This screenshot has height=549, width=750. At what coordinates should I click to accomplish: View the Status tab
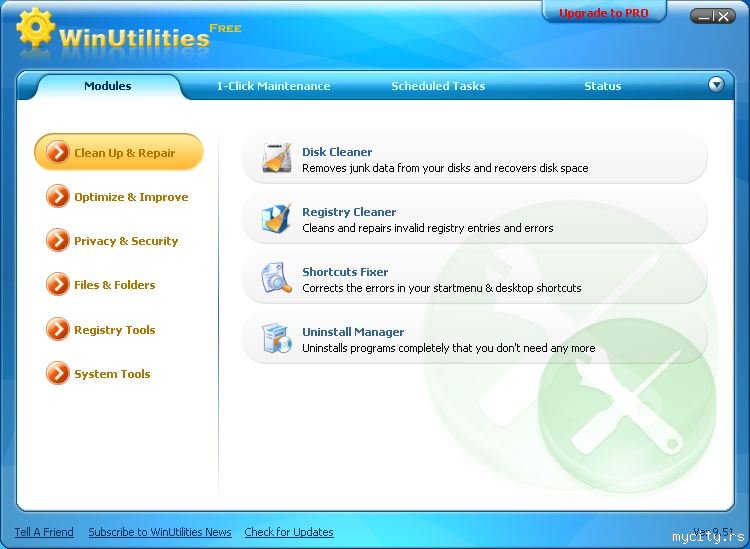click(603, 86)
